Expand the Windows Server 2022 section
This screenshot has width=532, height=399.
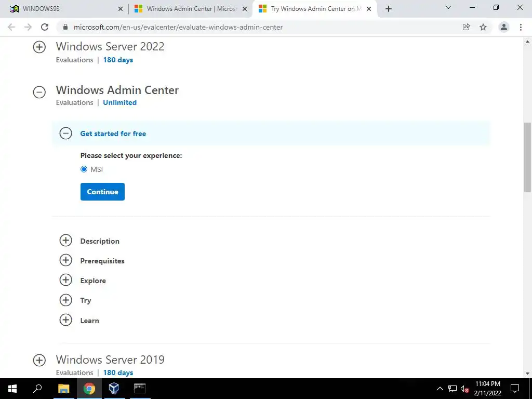39,47
